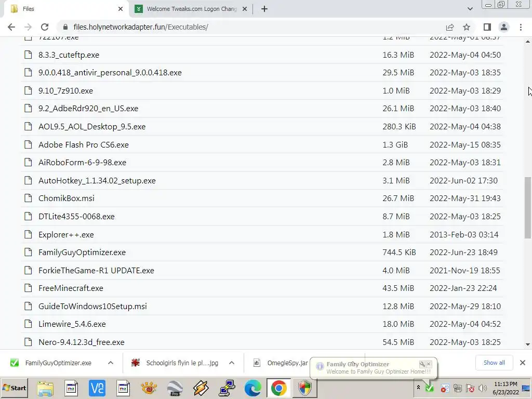Close the downloads bar
532x399 pixels.
click(x=523, y=363)
